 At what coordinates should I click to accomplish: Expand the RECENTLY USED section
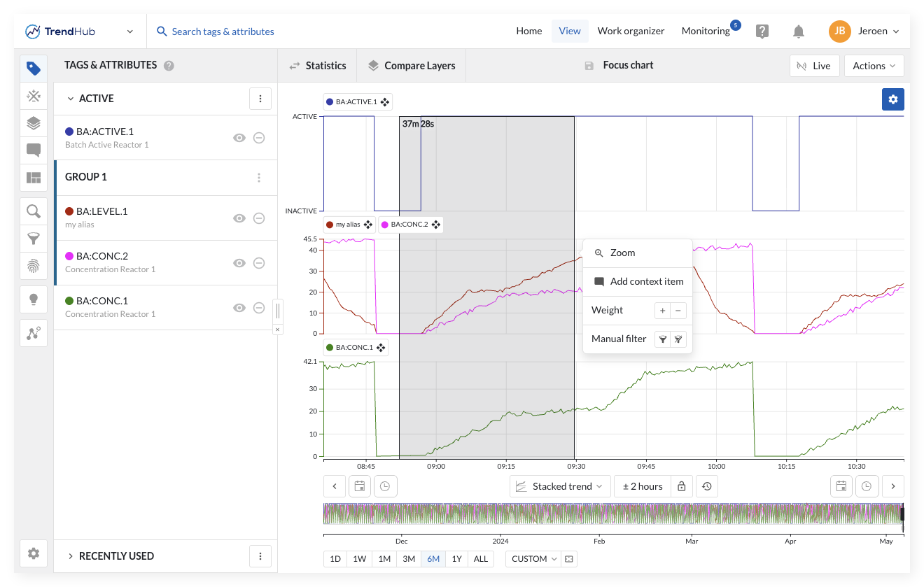pyautogui.click(x=115, y=556)
